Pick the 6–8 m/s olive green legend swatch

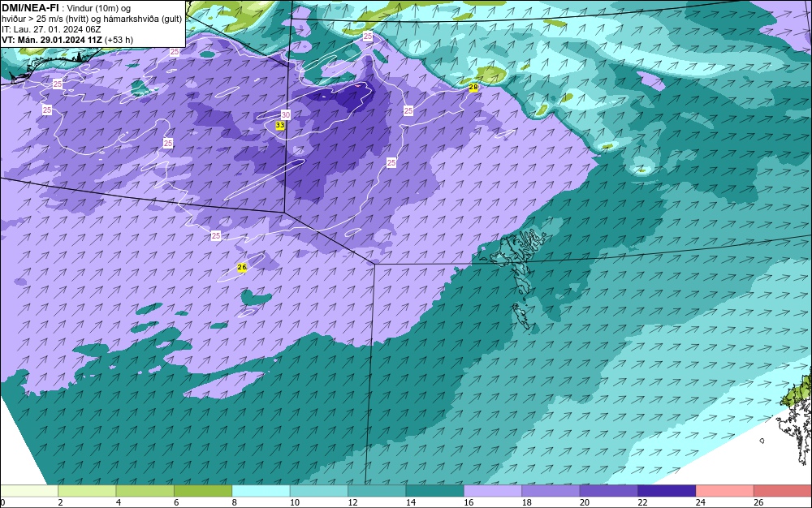(203, 491)
